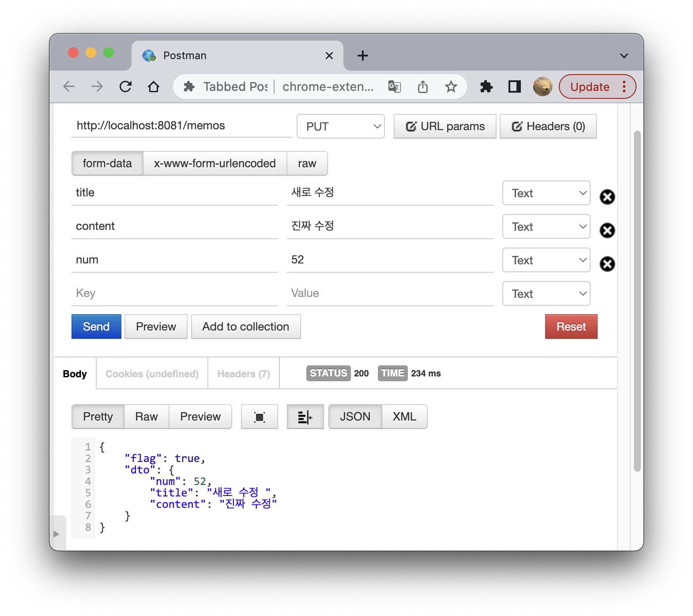This screenshot has width=693, height=616.
Task: Open the extensions puzzle icon
Action: (486, 86)
